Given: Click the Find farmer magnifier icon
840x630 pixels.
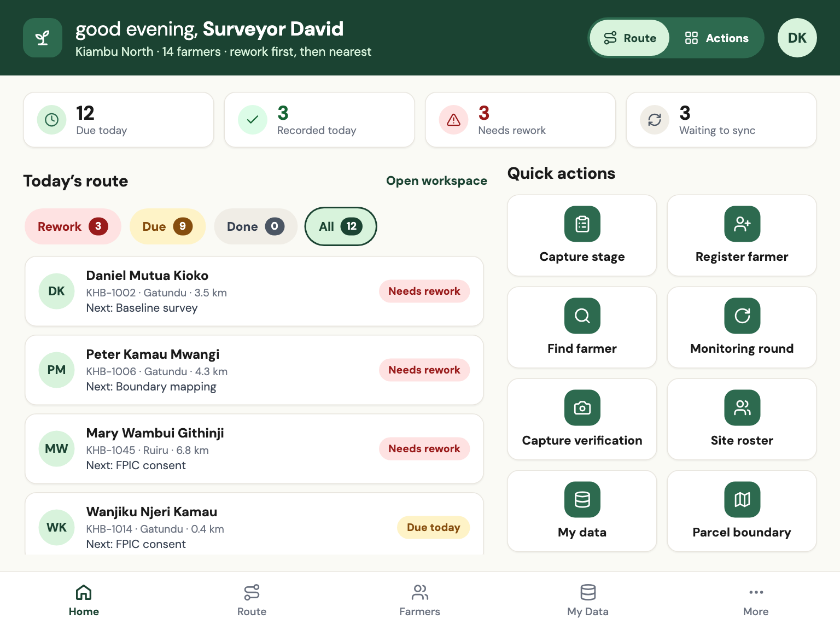Looking at the screenshot, I should click(x=582, y=316).
